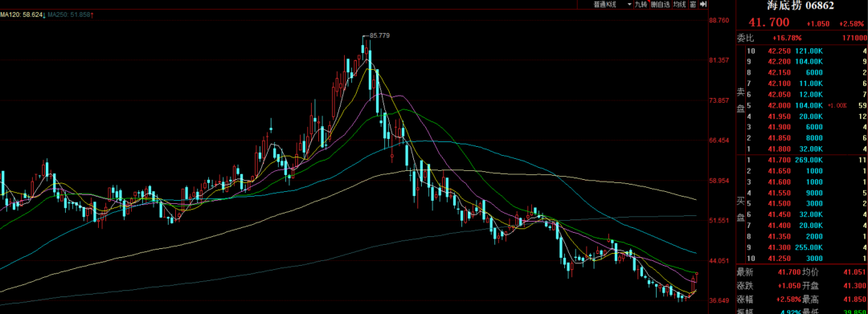This screenshot has width=868, height=314.
Task: Select buy level 4 price 41.550
Action: [x=779, y=193]
